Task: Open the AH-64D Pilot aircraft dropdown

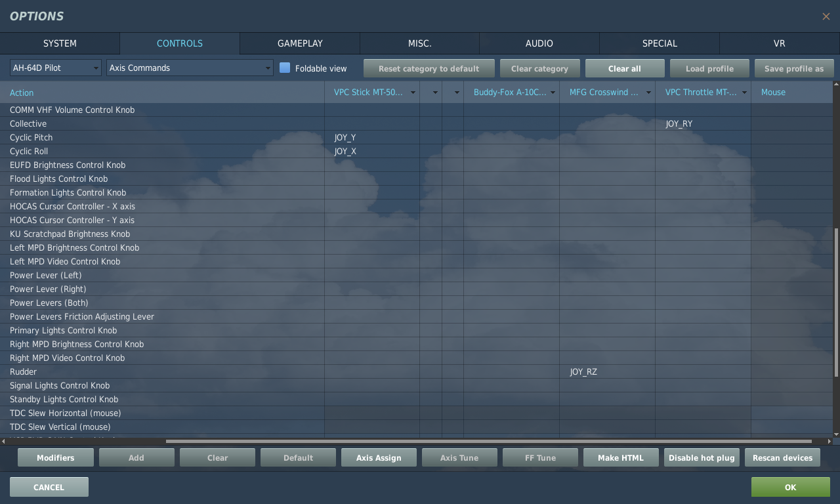Action: pyautogui.click(x=56, y=68)
